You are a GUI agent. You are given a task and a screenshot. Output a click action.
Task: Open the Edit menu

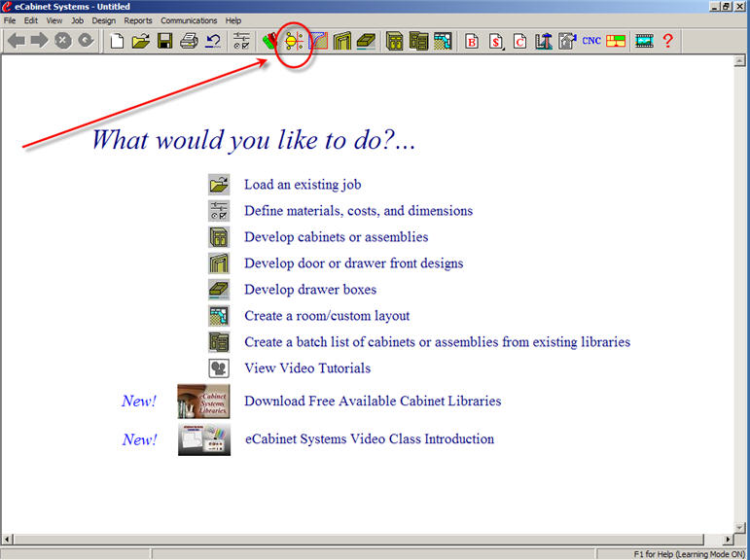coord(30,20)
